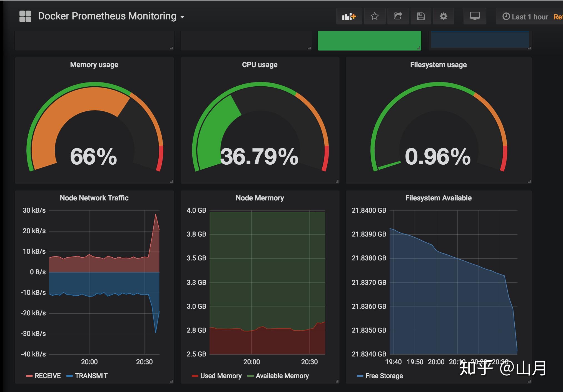Screen dimensions: 563x392
Task: Click the CPU usage panel resize handle
Action: (x=337, y=181)
